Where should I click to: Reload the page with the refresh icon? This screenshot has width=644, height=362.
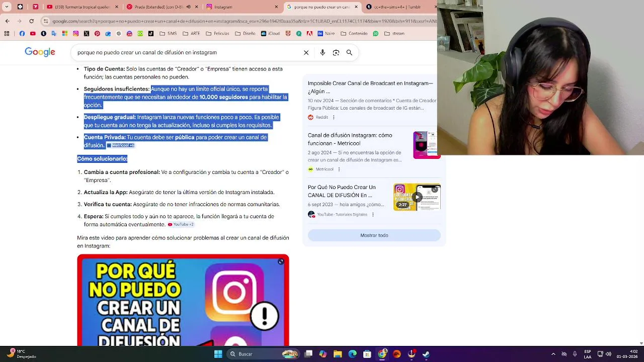pos(32,21)
